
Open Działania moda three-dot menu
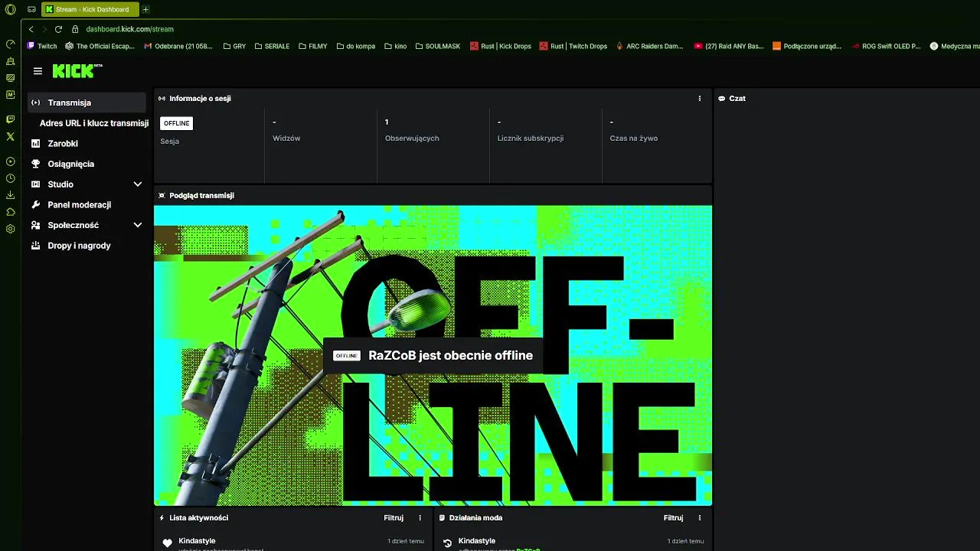699,518
